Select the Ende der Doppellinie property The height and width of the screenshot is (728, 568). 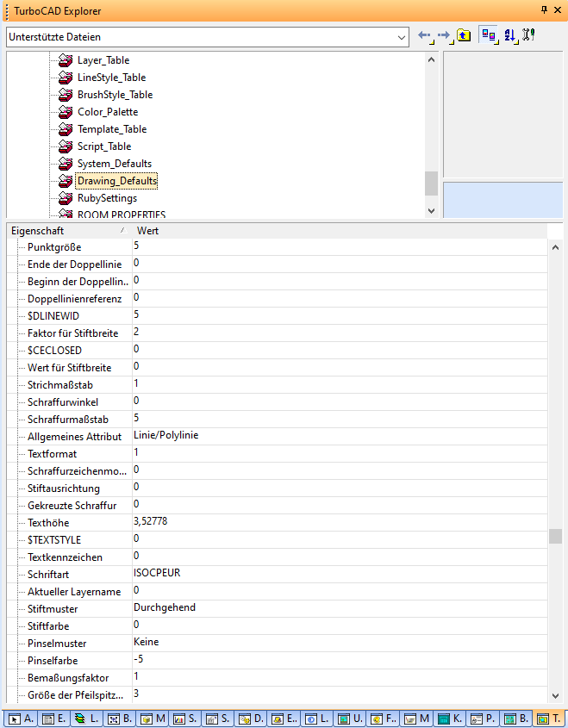[278, 264]
